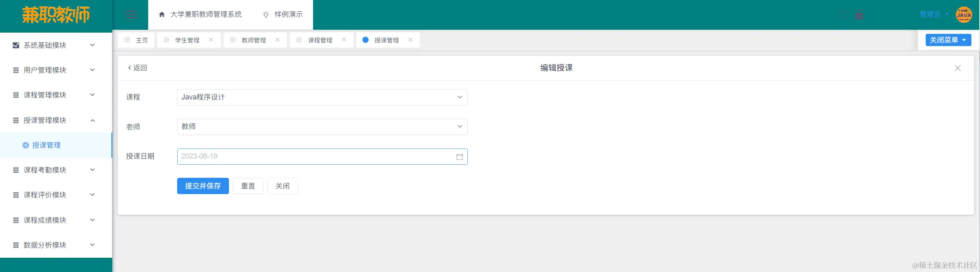The width and height of the screenshot is (980, 272).
Task: Close the 授课管理 tab
Action: coord(411,40)
